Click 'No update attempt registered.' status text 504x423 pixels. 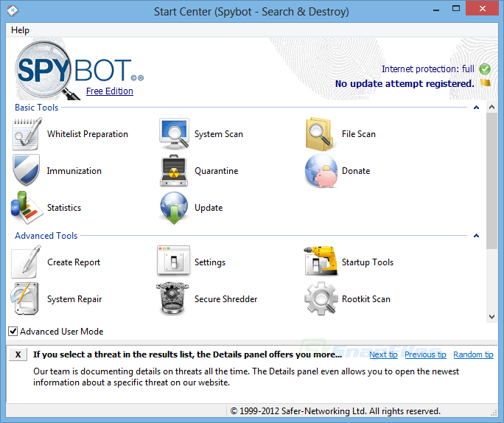pos(405,83)
